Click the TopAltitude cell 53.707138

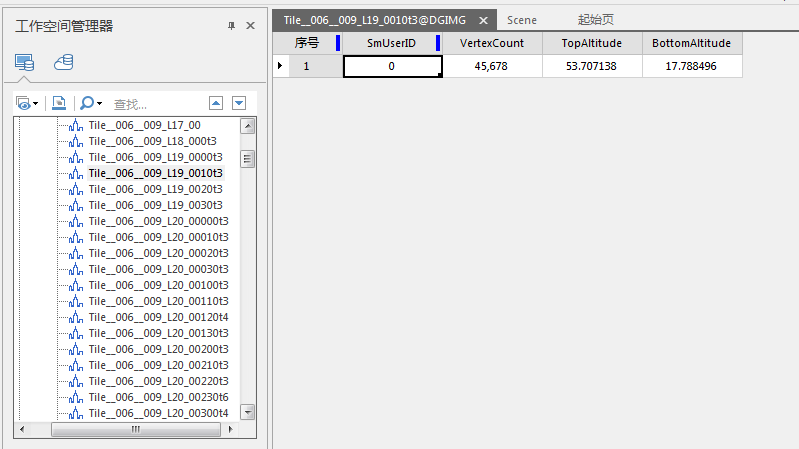pos(592,66)
